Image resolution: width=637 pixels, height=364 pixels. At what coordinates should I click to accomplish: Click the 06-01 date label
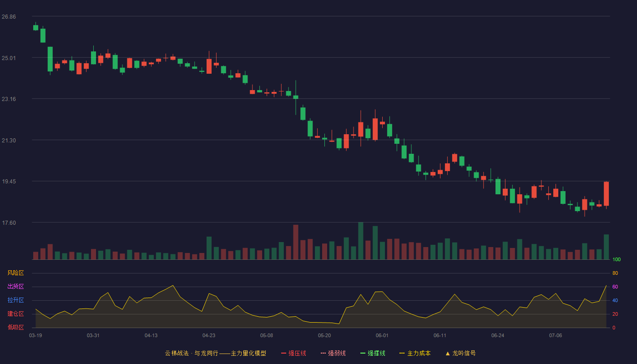click(382, 335)
